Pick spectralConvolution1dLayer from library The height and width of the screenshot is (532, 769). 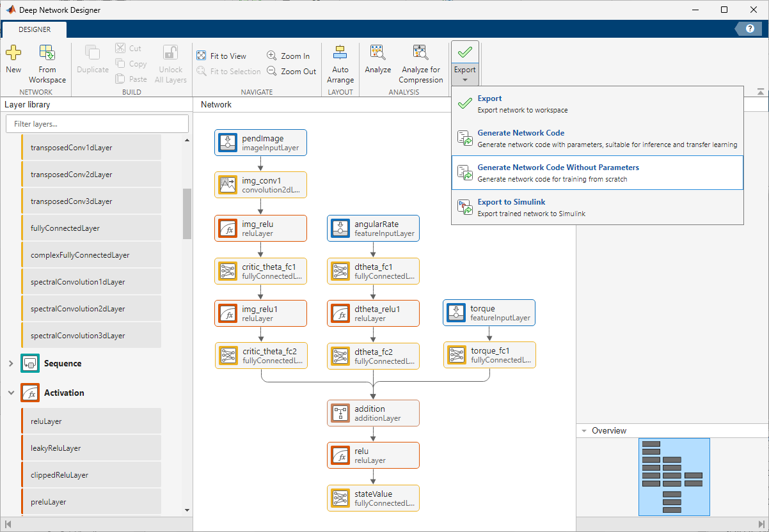pos(91,282)
